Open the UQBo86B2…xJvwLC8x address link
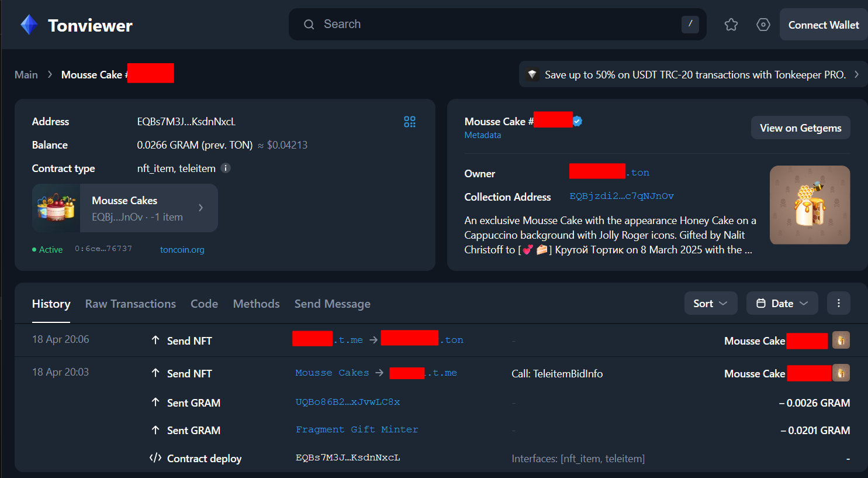 click(x=348, y=402)
